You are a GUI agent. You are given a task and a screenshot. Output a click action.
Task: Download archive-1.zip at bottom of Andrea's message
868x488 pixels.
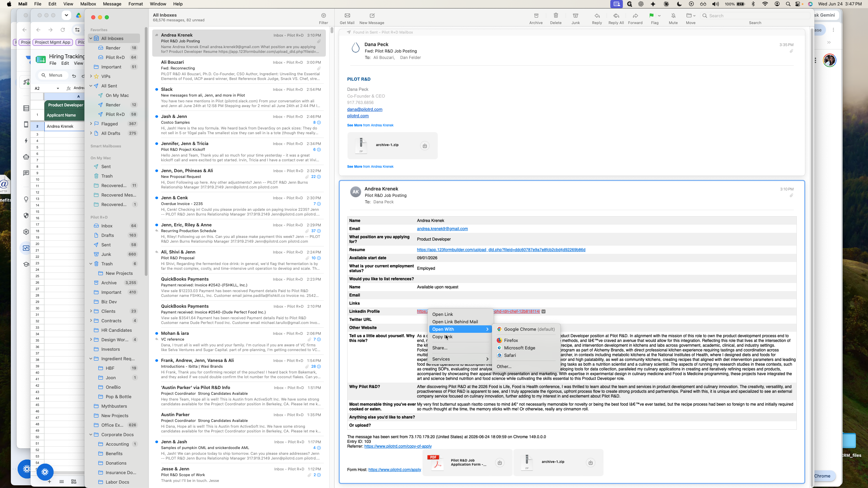click(x=590, y=463)
